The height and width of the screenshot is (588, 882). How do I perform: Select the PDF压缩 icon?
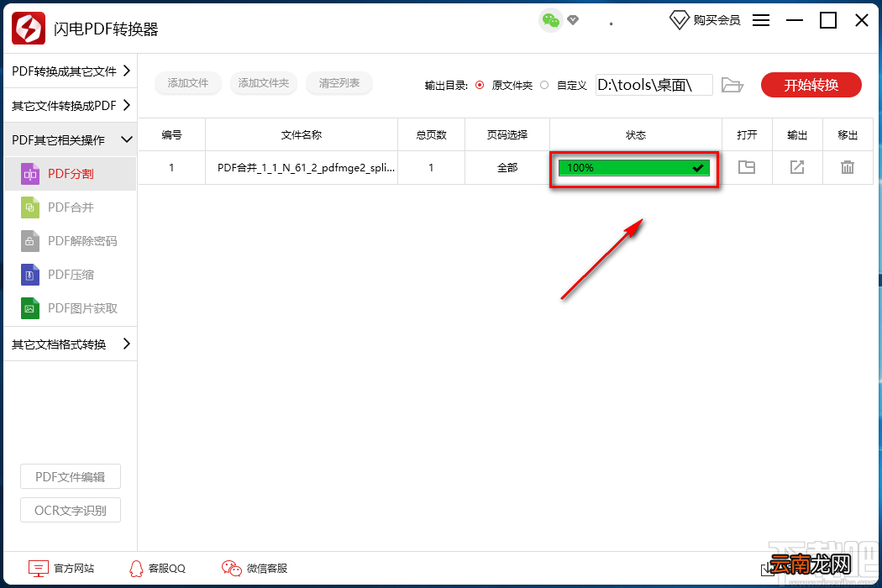tap(30, 275)
